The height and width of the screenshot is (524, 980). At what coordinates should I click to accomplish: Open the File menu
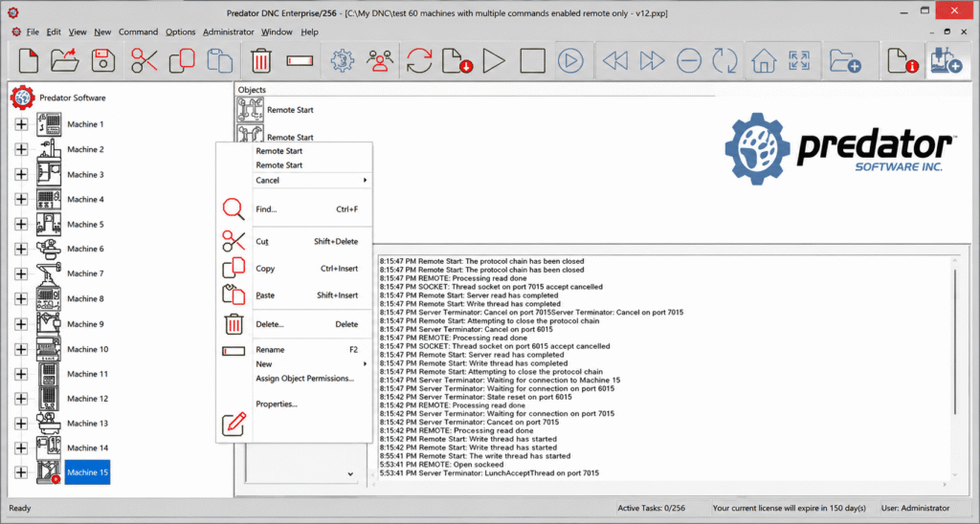point(33,32)
